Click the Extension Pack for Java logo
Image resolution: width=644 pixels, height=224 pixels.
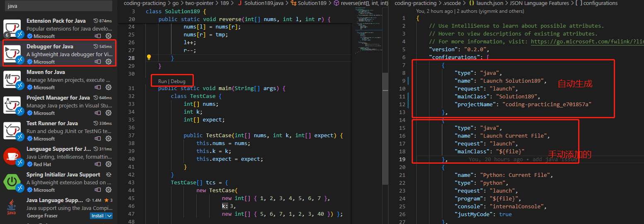12,28
